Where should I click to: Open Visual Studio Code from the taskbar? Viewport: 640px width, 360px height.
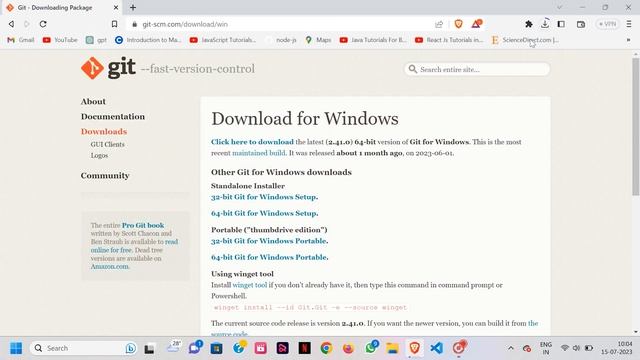pyautogui.click(x=436, y=348)
